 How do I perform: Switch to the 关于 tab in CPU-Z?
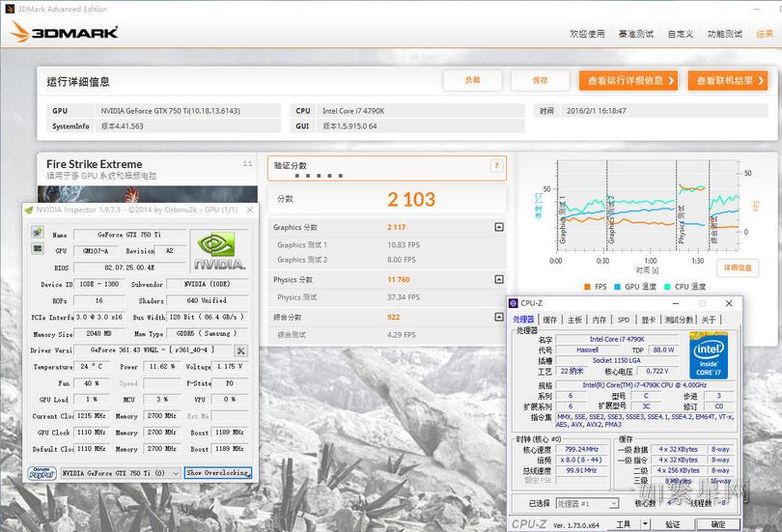tap(709, 320)
